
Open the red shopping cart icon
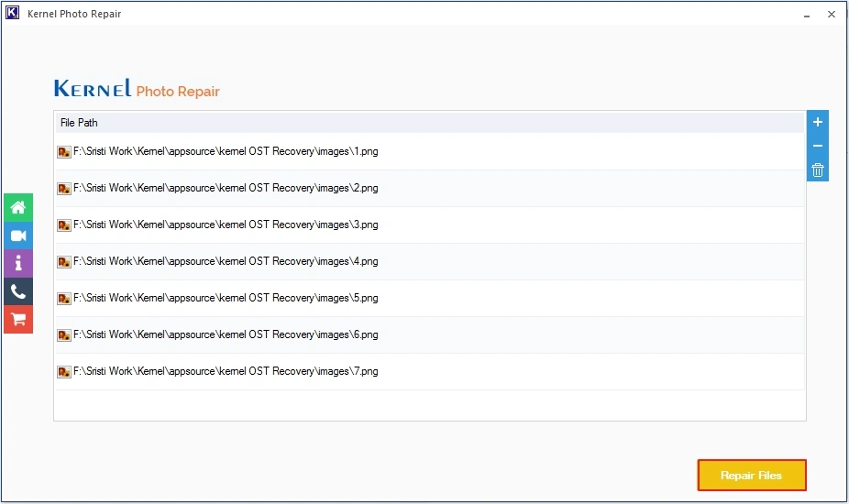tap(18, 320)
